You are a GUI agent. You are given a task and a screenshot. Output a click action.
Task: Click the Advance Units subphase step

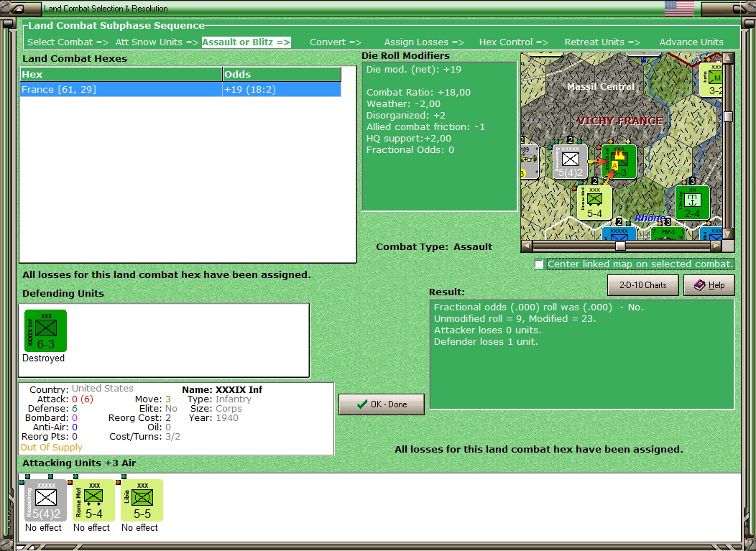tap(691, 42)
